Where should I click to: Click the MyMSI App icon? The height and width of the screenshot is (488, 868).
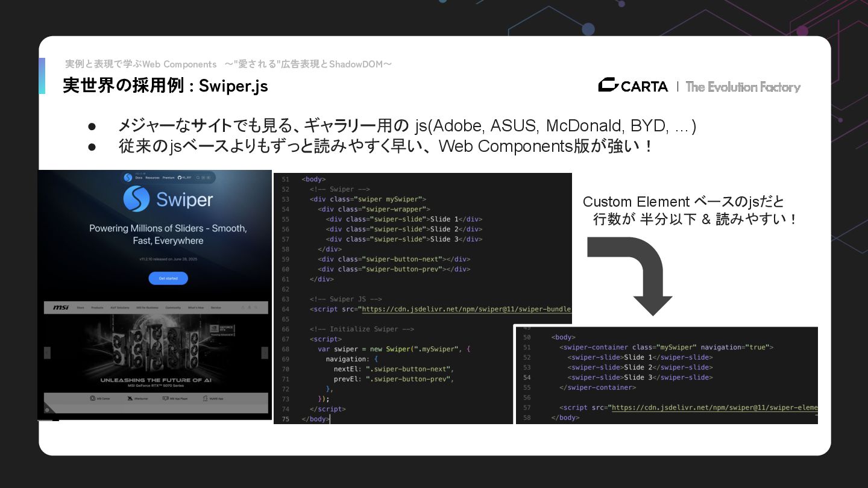pyautogui.click(x=205, y=398)
